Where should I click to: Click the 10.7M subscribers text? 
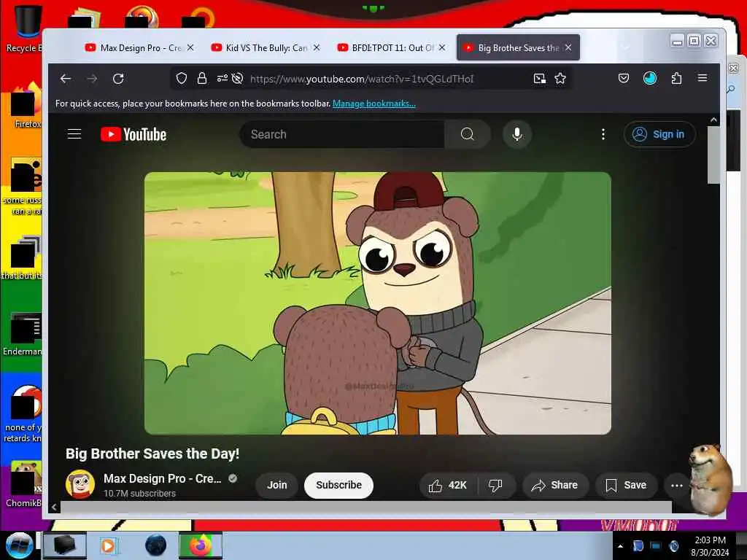[x=139, y=494]
